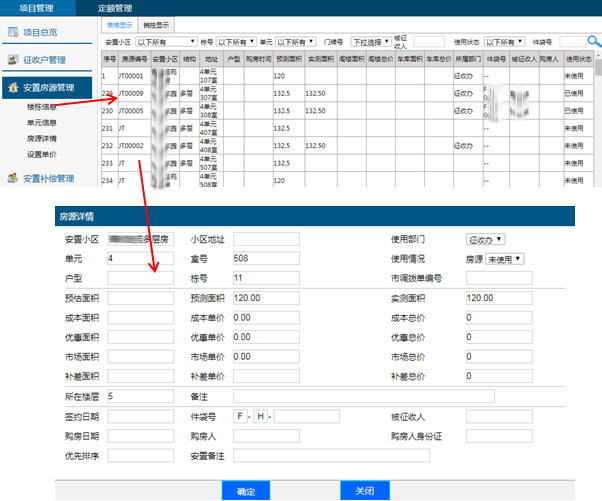
Task: Click the 被征收人 field in details form
Action: pos(499,417)
